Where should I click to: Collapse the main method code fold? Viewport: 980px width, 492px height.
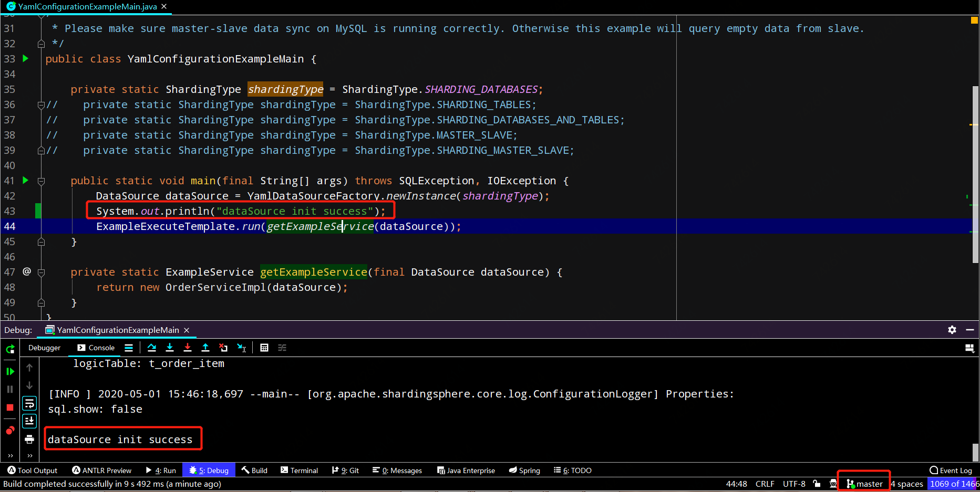(x=41, y=180)
